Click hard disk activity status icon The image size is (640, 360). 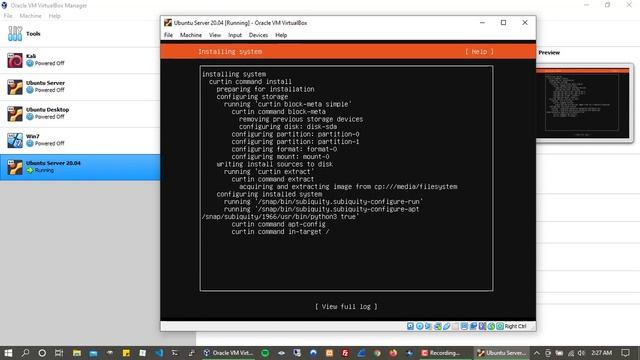tap(410, 326)
